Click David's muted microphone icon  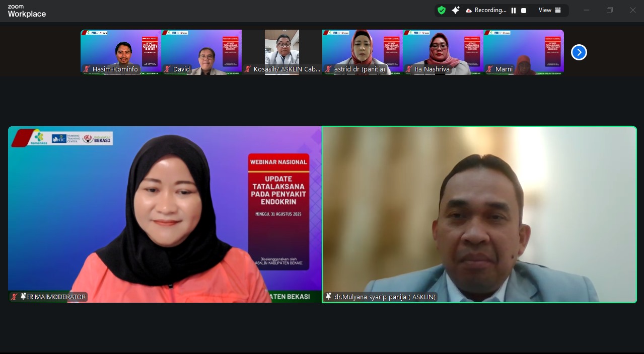[x=167, y=69]
